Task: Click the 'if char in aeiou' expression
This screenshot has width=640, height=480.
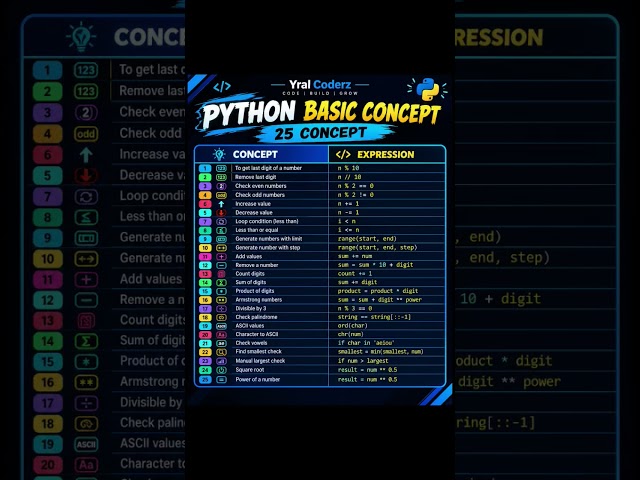Action: click(x=366, y=343)
